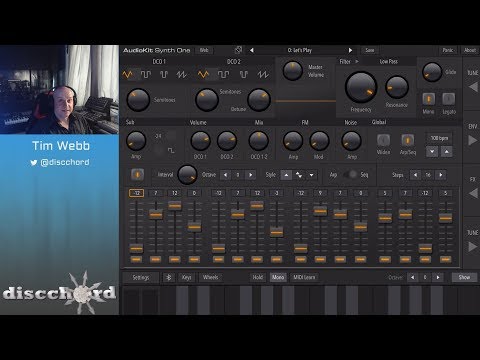
Task: Select DCO 1 sawtooth waveform
Action: pos(182,74)
